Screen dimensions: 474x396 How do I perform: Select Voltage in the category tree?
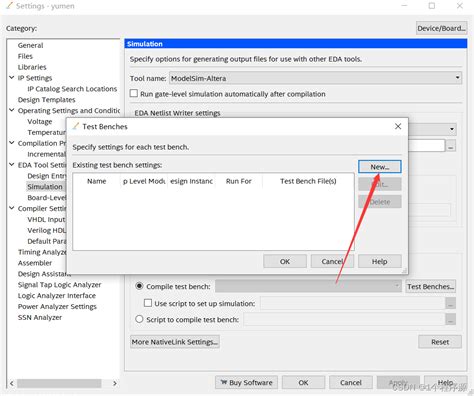(40, 121)
